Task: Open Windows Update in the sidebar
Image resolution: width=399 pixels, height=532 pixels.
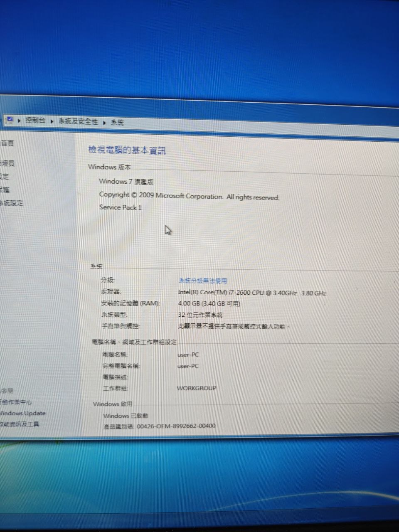Action: coord(23,414)
